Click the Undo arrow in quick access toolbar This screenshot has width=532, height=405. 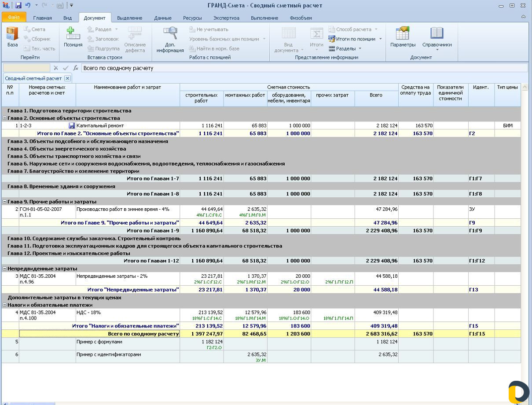point(28,5)
